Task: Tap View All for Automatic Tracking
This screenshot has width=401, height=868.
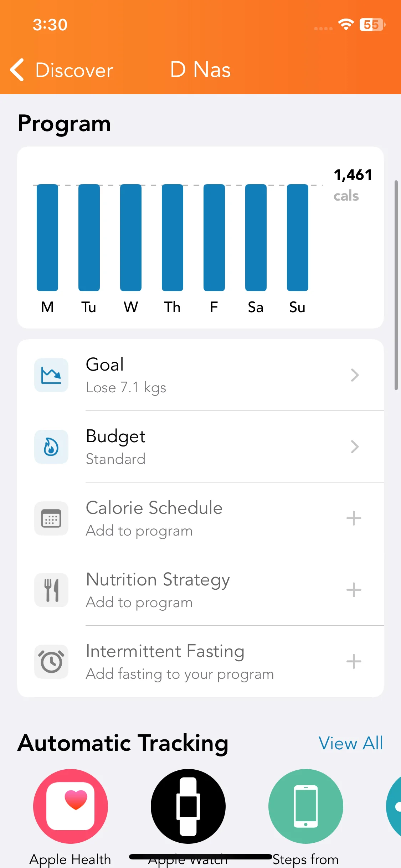Action: [x=351, y=743]
